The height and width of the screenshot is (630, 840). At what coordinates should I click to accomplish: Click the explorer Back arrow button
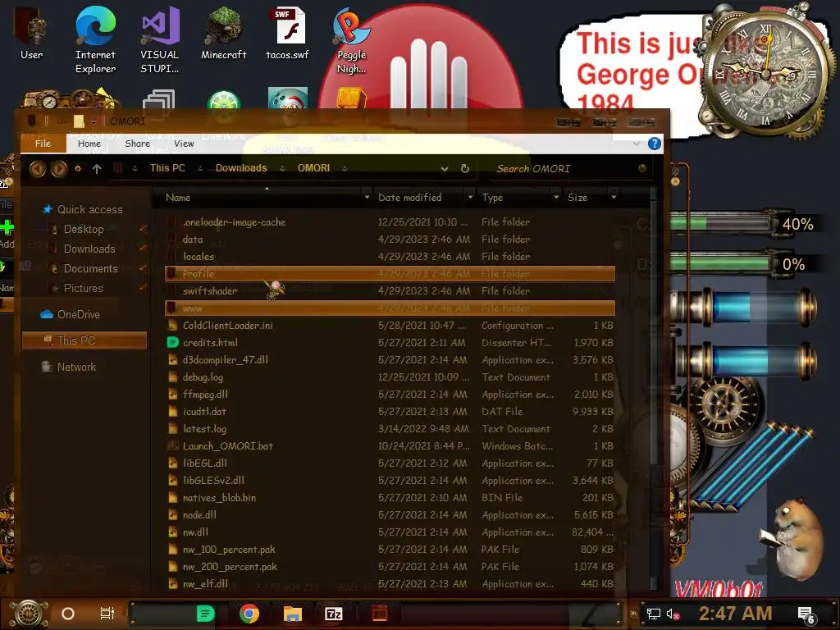tap(38, 169)
